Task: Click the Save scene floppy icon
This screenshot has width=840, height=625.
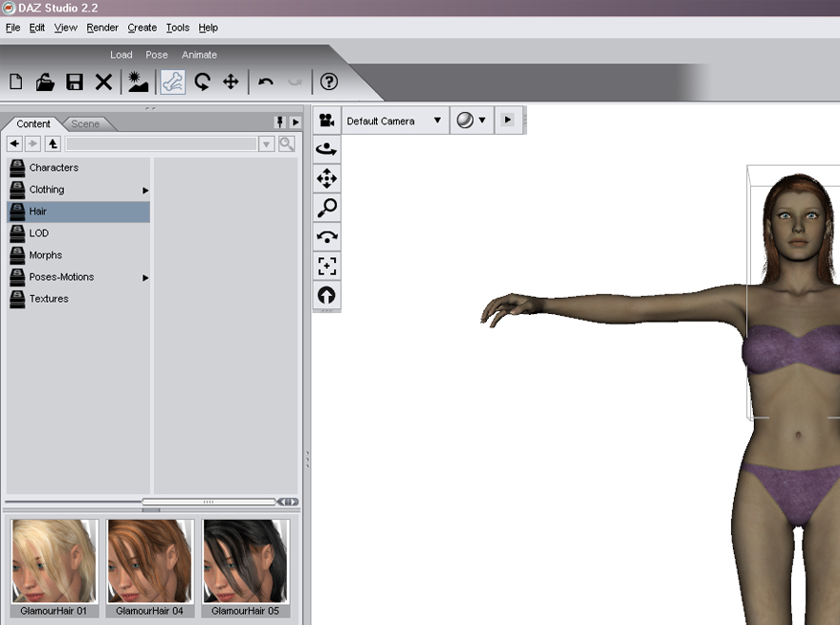Action: pyautogui.click(x=74, y=82)
